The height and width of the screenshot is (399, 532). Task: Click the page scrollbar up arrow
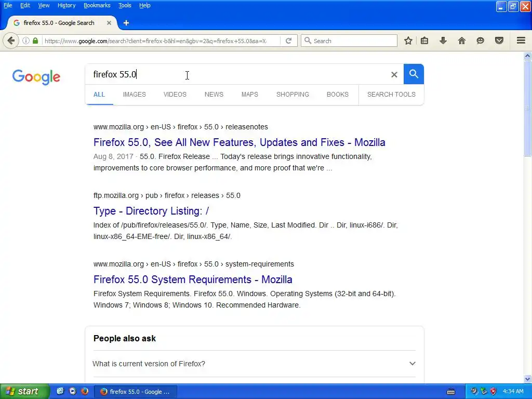click(527, 56)
